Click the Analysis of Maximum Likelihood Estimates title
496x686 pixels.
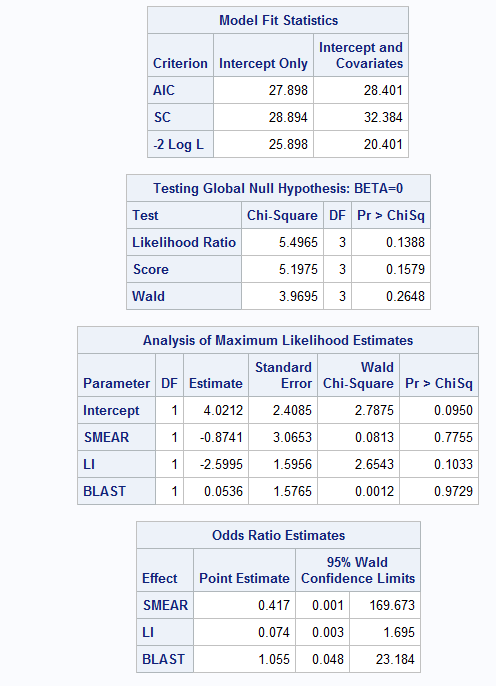[278, 340]
